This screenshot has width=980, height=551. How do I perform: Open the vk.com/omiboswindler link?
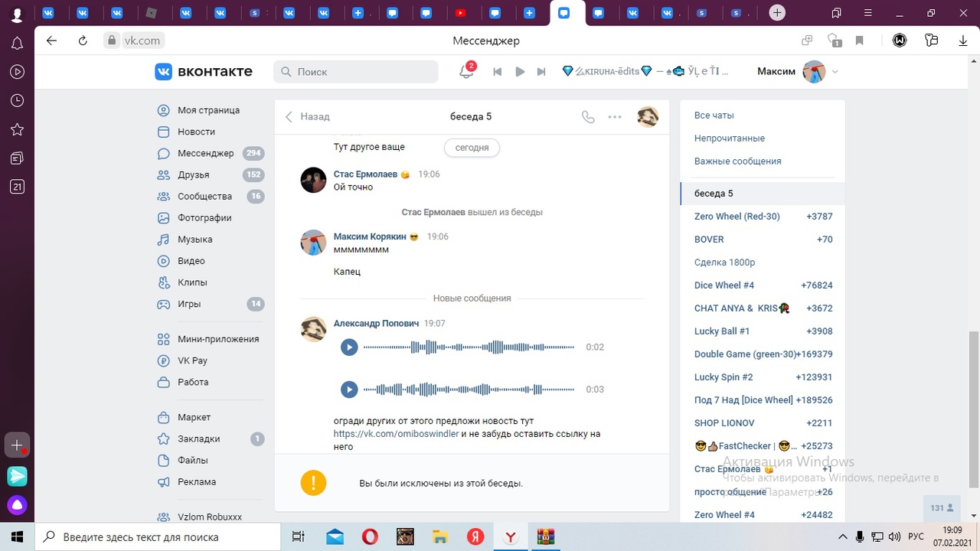point(396,434)
